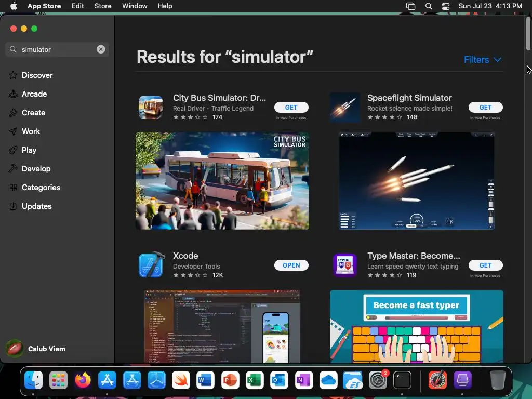The height and width of the screenshot is (399, 532).
Task: Open Finder from the dock
Action: point(34,380)
